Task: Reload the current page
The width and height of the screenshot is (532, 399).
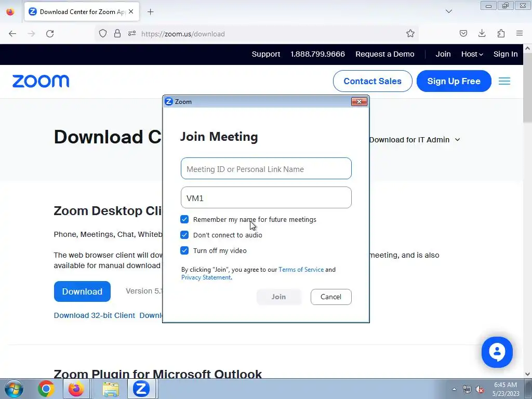Action: (x=50, y=34)
